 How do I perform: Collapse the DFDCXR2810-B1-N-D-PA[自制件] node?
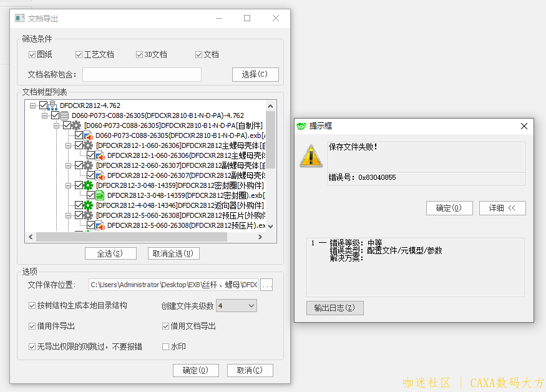pyautogui.click(x=56, y=125)
